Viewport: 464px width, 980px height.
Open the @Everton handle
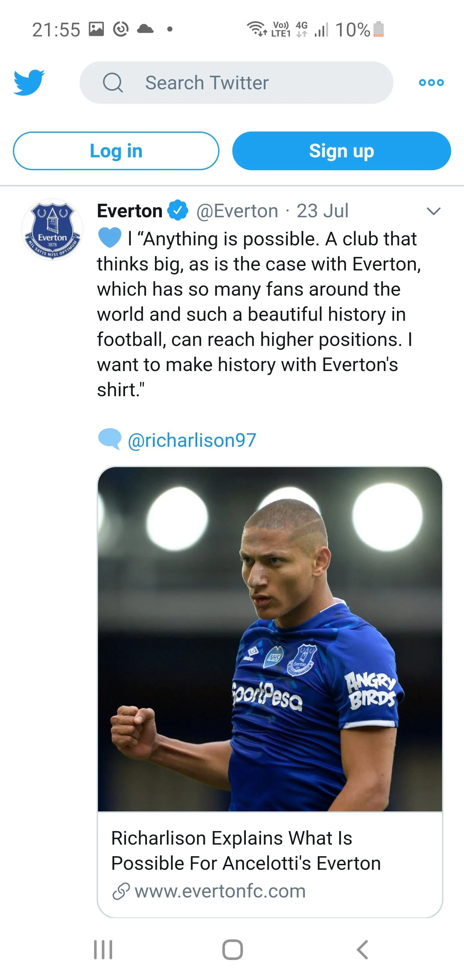[x=237, y=211]
